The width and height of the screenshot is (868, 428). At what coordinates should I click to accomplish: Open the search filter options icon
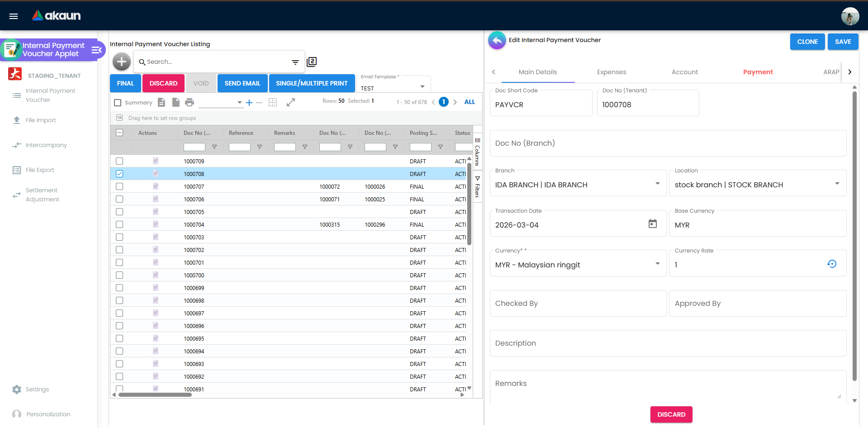[295, 62]
